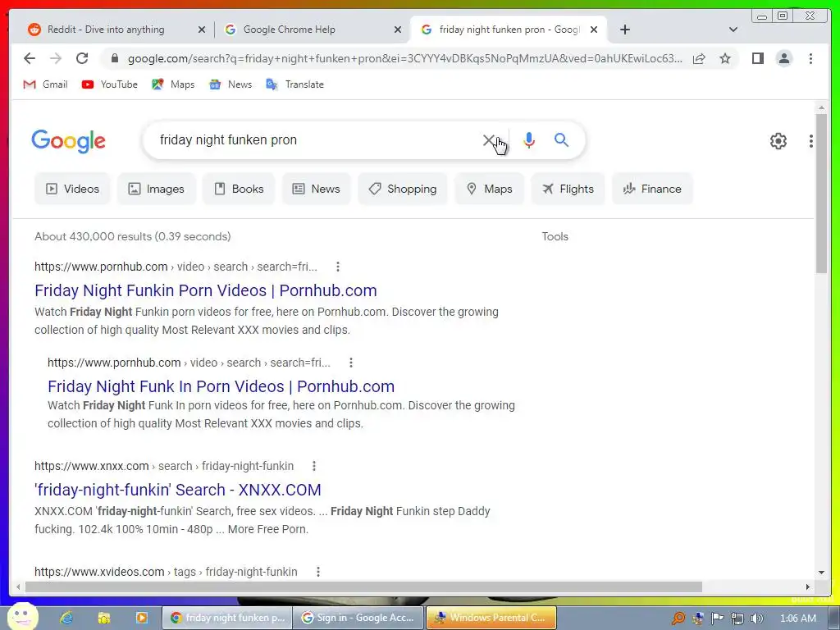Launch Internet Explorer from the taskbar

(66, 618)
